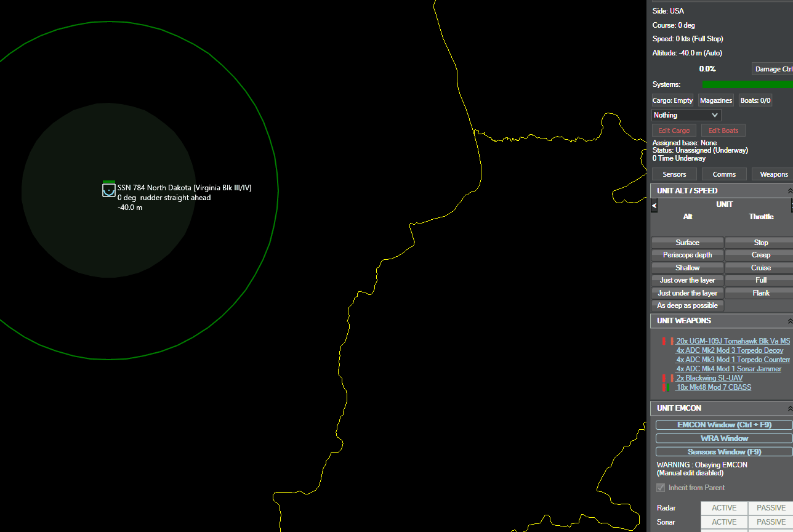
Task: Open the WRA Window
Action: [724, 438]
